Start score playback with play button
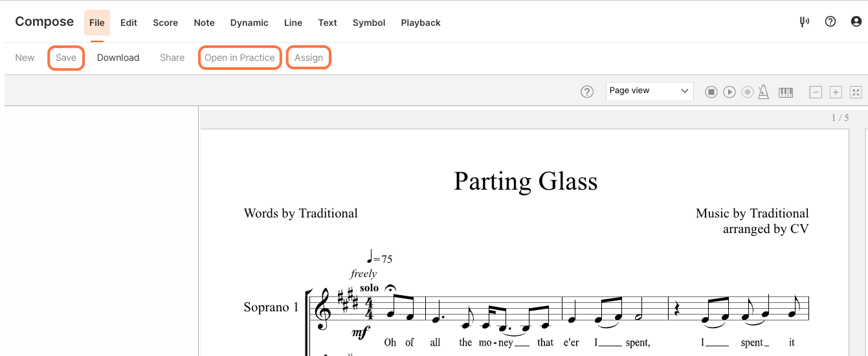 pyautogui.click(x=729, y=92)
